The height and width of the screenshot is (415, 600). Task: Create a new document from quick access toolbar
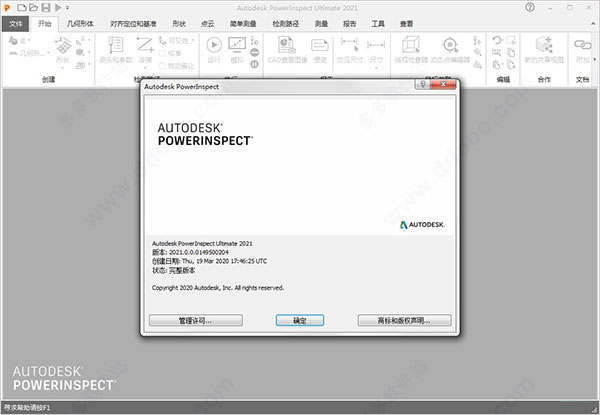(x=22, y=7)
